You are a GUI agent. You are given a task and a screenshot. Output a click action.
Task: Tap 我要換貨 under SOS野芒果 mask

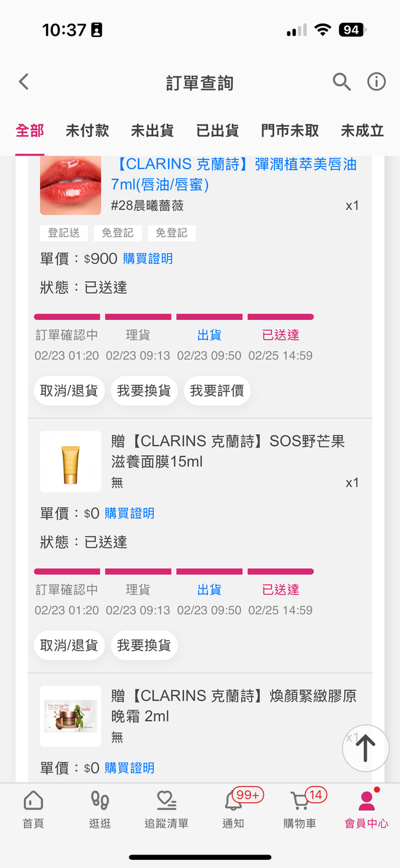coord(144,645)
